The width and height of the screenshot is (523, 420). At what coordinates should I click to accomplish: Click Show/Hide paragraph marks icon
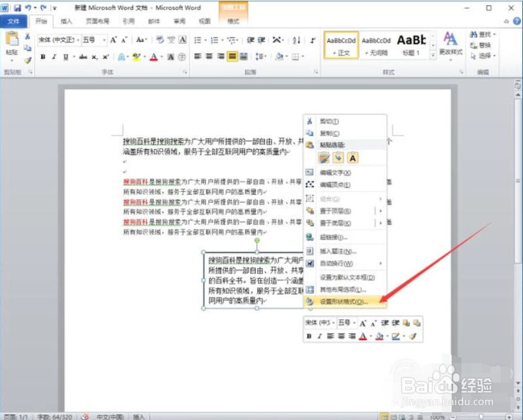312,41
